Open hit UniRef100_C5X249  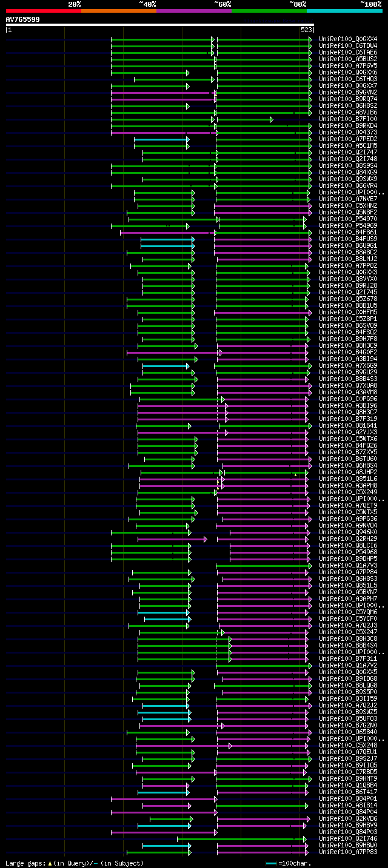pos(348,492)
